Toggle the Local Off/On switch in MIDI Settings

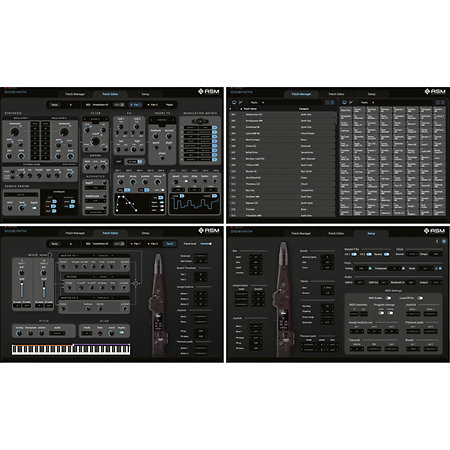click(x=420, y=298)
